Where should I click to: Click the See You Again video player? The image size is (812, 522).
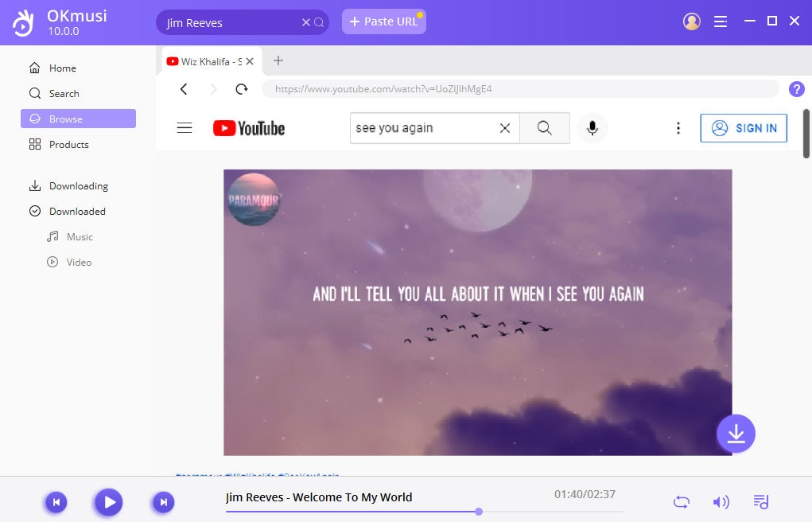click(x=477, y=313)
